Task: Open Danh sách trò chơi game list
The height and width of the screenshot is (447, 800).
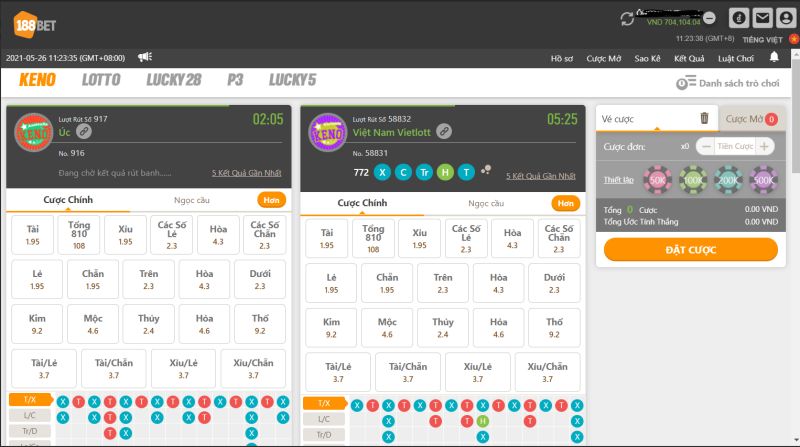Action: [728, 83]
